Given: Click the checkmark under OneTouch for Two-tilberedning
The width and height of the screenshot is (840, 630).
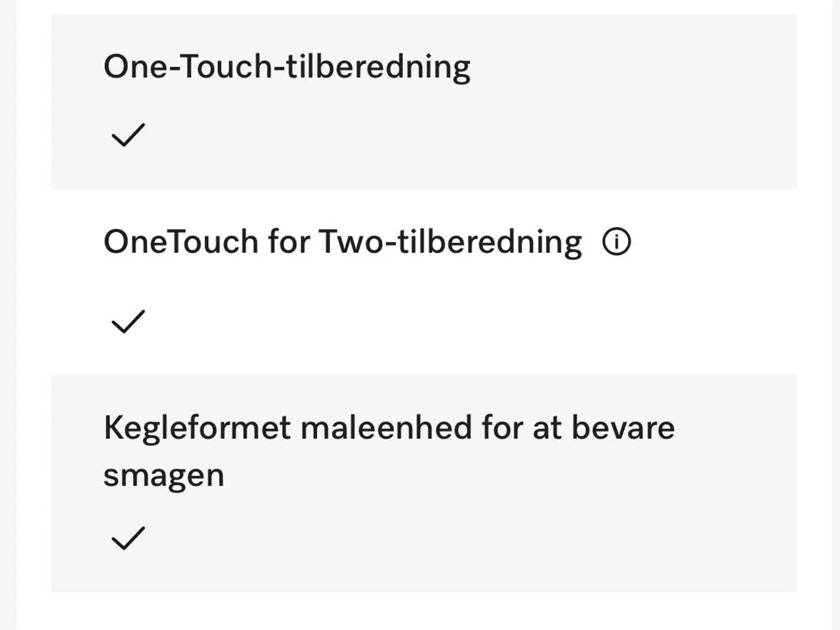Looking at the screenshot, I should point(128,322).
